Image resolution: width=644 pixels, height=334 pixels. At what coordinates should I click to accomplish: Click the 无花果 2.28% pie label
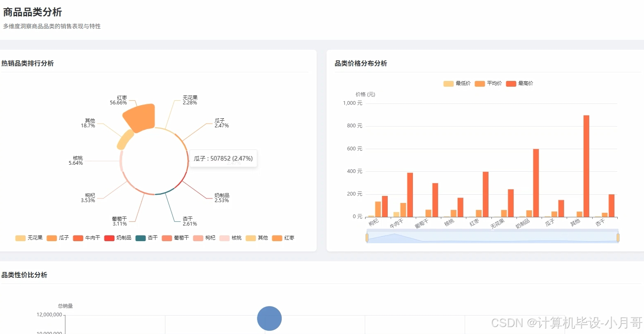pos(190,100)
